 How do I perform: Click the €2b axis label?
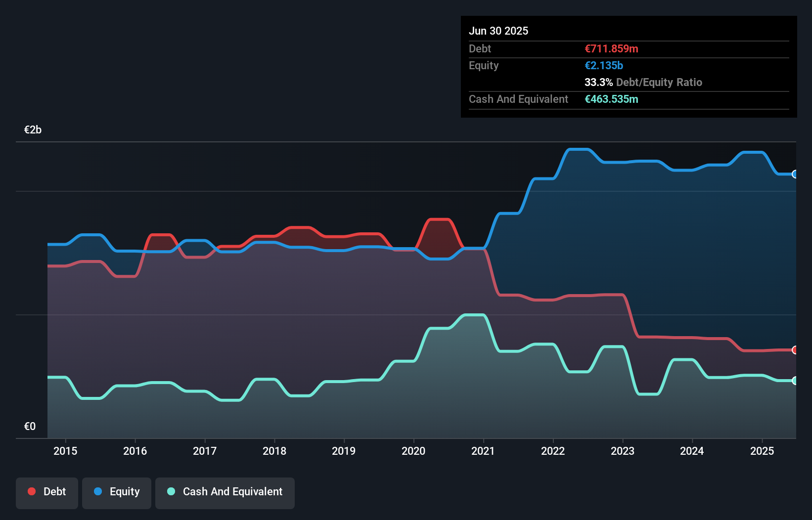(x=33, y=129)
